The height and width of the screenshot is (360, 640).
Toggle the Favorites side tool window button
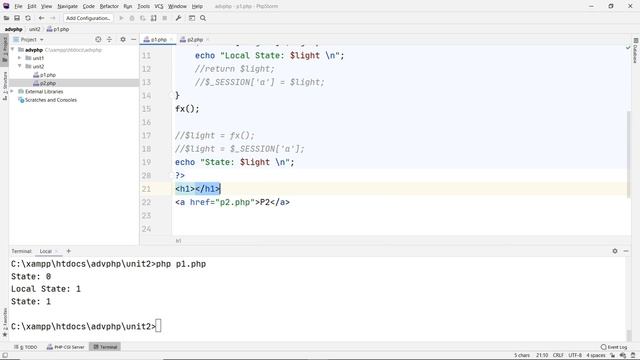(x=4, y=322)
